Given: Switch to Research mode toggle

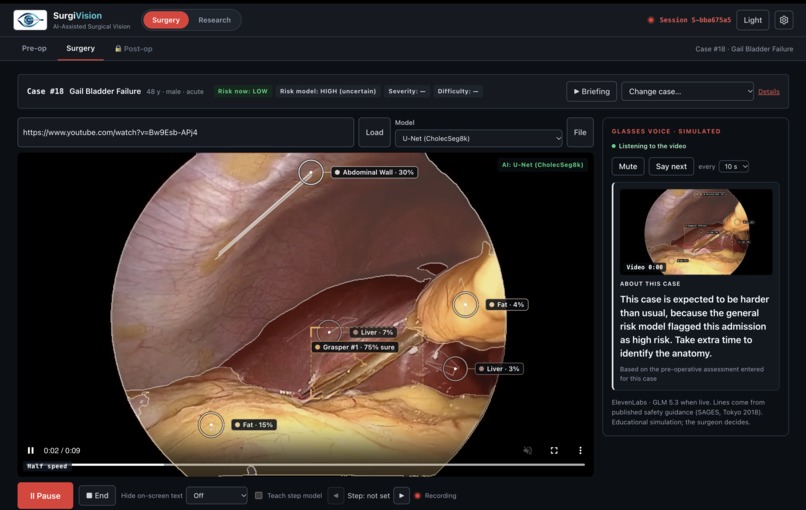Looking at the screenshot, I should coord(214,20).
